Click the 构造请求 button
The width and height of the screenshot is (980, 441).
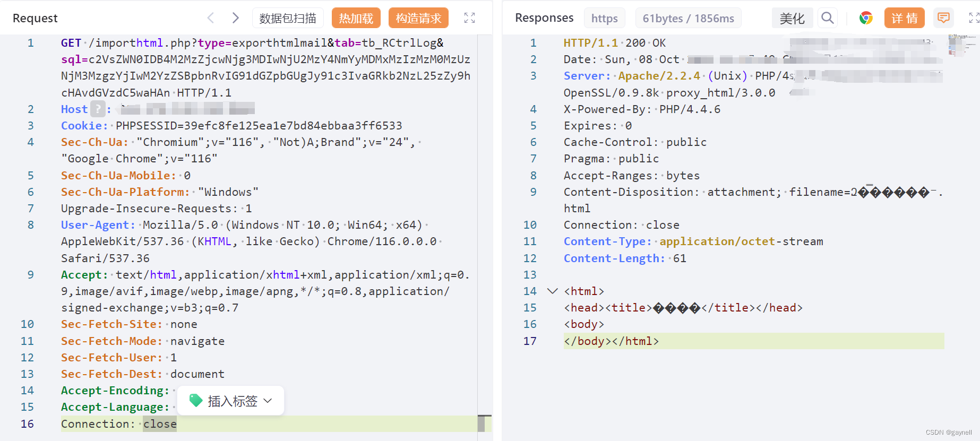(418, 18)
